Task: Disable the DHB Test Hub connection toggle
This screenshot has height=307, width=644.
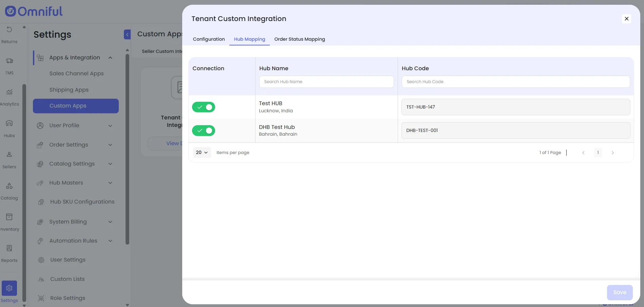Action: point(204,131)
